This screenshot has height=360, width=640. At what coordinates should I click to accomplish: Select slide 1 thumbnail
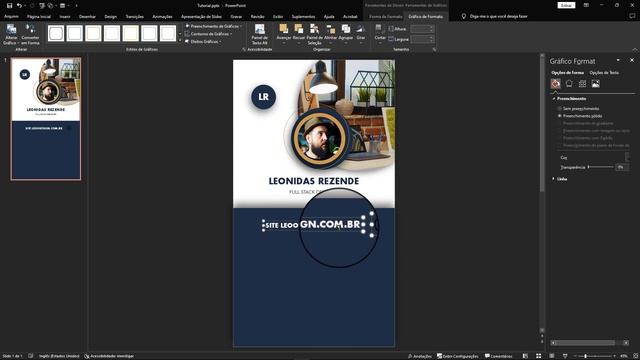tap(46, 119)
